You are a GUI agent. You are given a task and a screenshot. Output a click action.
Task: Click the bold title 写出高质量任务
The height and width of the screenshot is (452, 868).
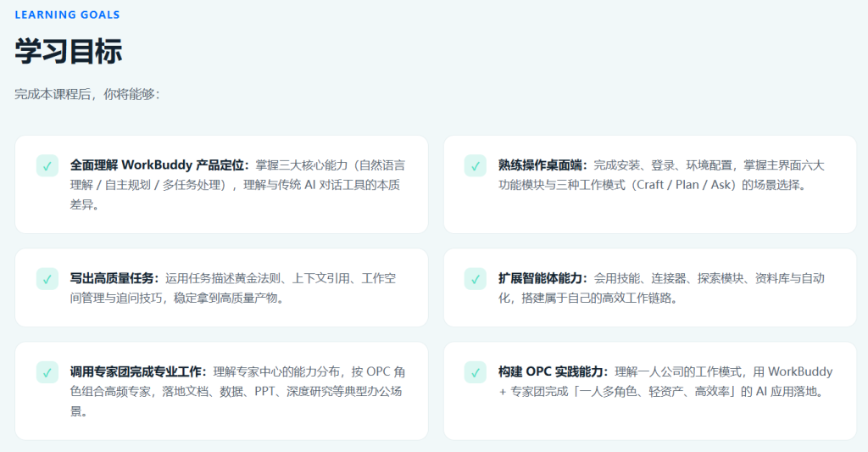click(x=114, y=278)
